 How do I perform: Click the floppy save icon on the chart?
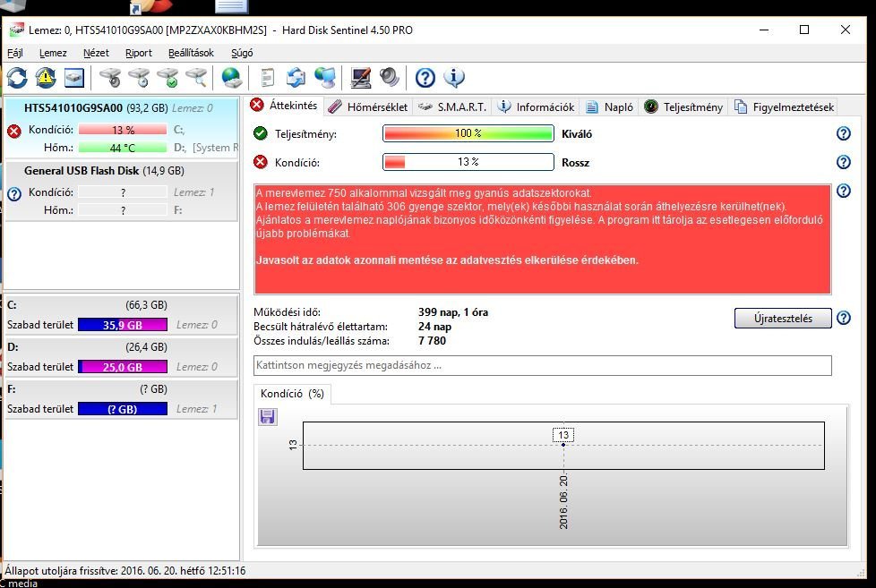click(x=267, y=416)
